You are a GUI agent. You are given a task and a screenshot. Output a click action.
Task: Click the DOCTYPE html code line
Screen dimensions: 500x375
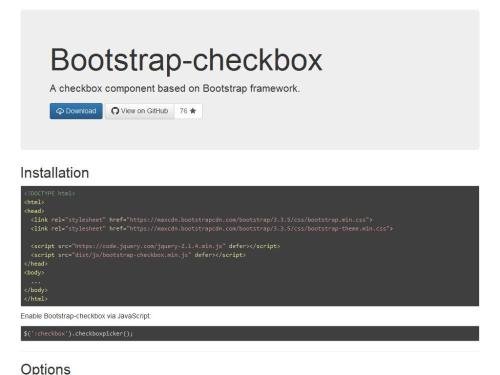(x=50, y=194)
